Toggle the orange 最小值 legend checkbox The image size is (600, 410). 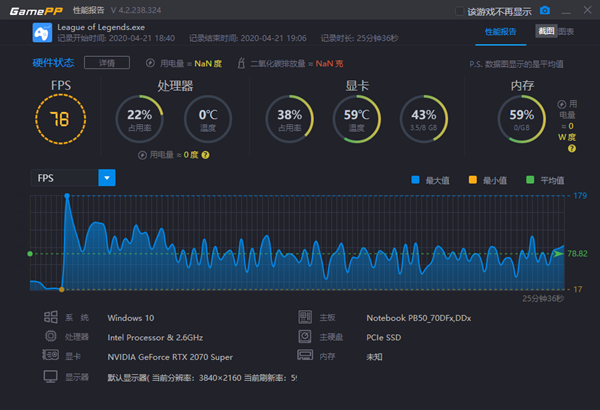coord(474,180)
